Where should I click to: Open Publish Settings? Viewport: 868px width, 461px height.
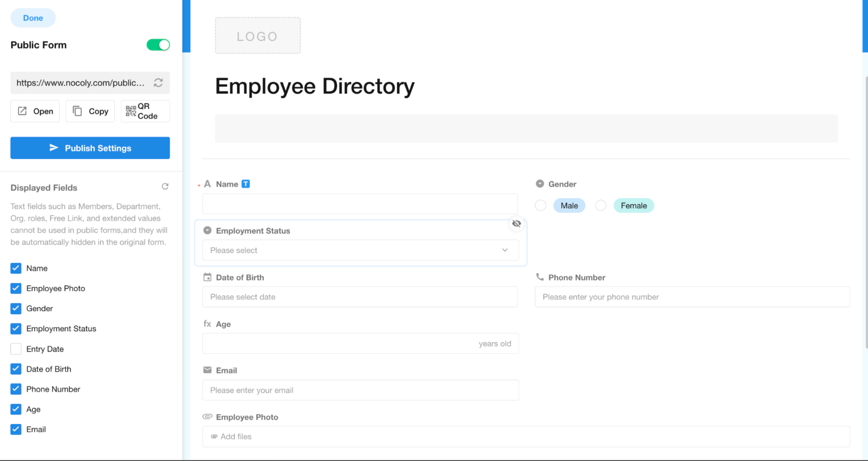(90, 148)
